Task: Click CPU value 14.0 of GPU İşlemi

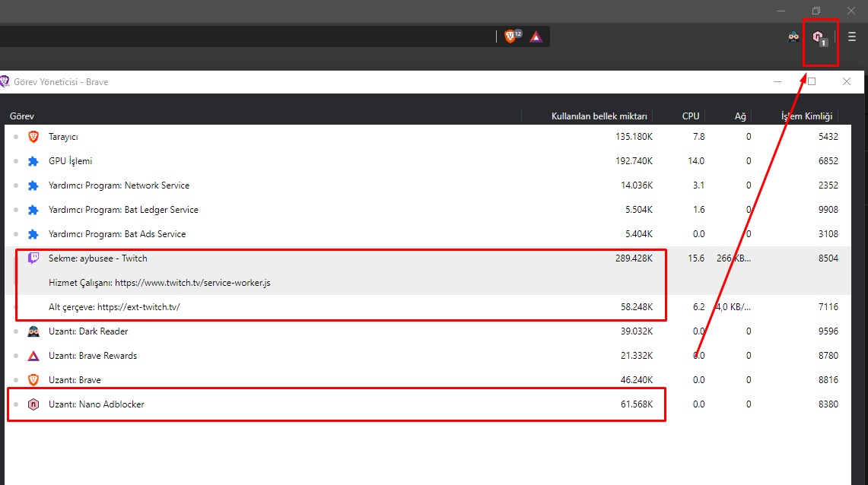Action: click(696, 161)
